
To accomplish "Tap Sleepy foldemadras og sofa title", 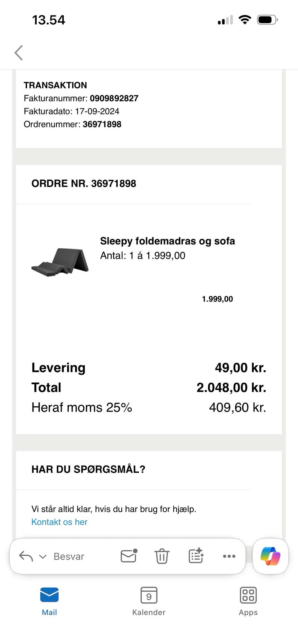I will (167, 241).
